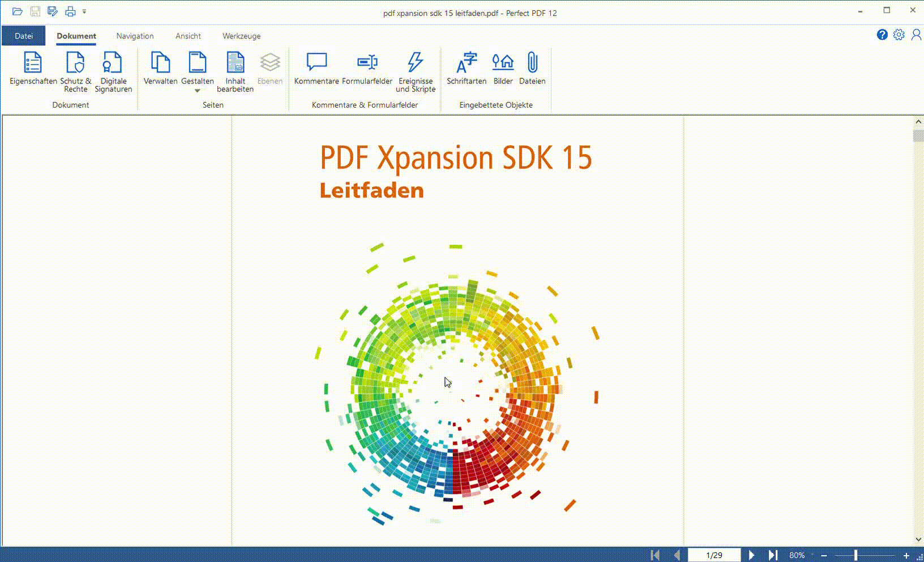Switch to the Navigation tab

134,36
